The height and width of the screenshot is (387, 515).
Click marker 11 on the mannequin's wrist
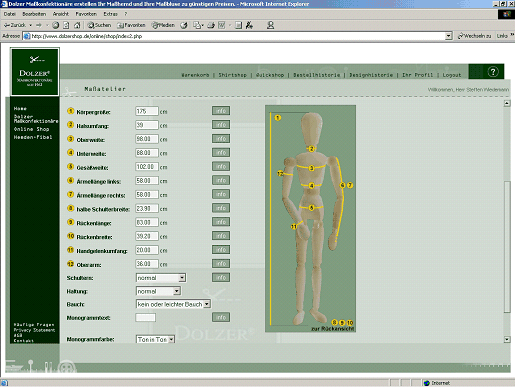(x=293, y=227)
